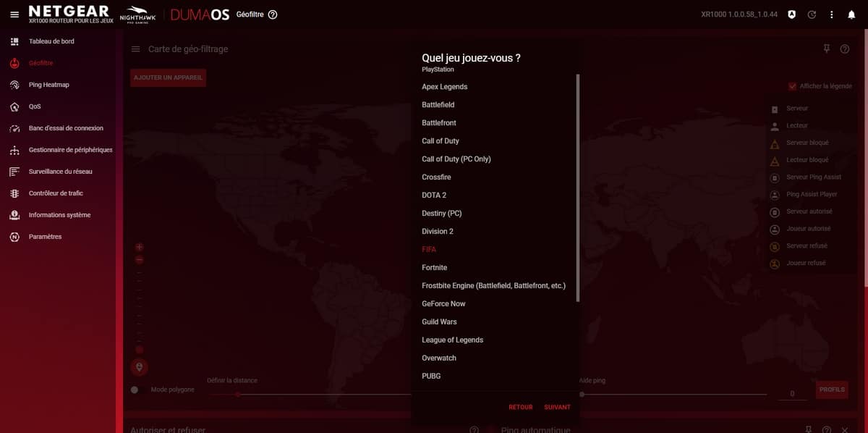This screenshot has width=868, height=433.
Task: Click the Tableau de bord sidebar icon
Action: [x=14, y=41]
